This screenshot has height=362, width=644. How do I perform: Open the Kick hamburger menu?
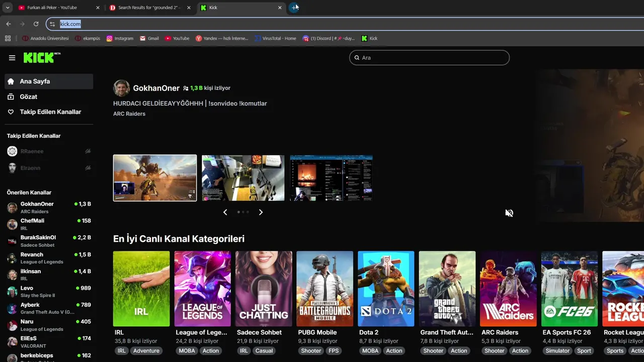[12, 58]
